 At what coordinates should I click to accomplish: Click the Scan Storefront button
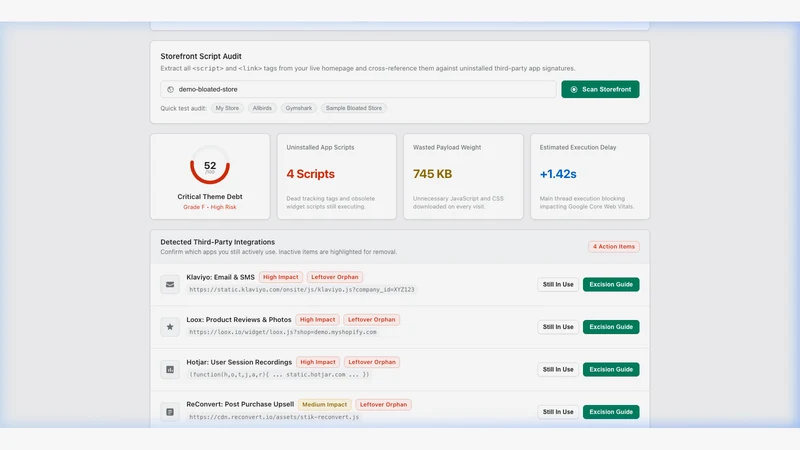click(x=600, y=89)
